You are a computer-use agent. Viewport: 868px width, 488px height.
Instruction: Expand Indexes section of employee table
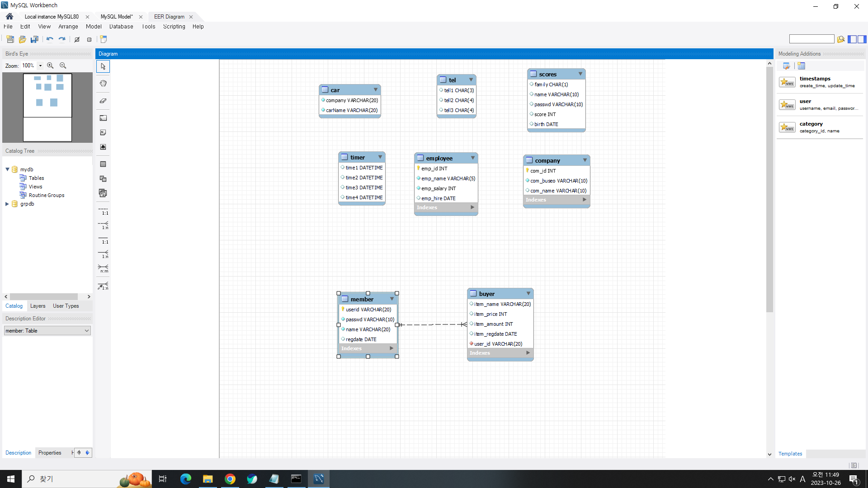pyautogui.click(x=472, y=207)
